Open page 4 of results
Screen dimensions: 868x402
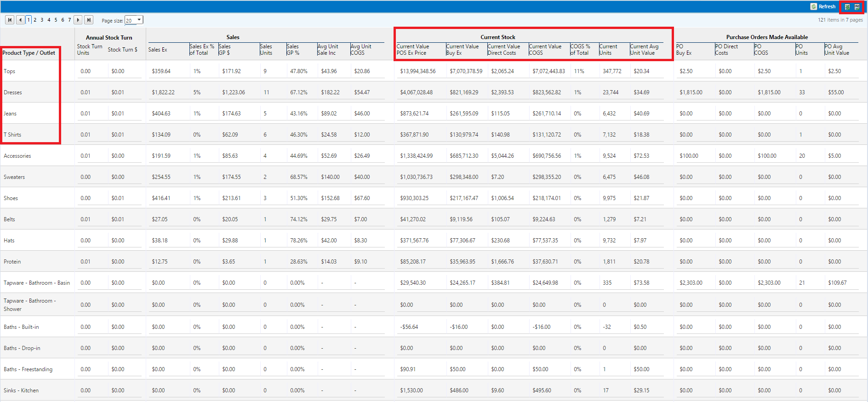coord(49,20)
